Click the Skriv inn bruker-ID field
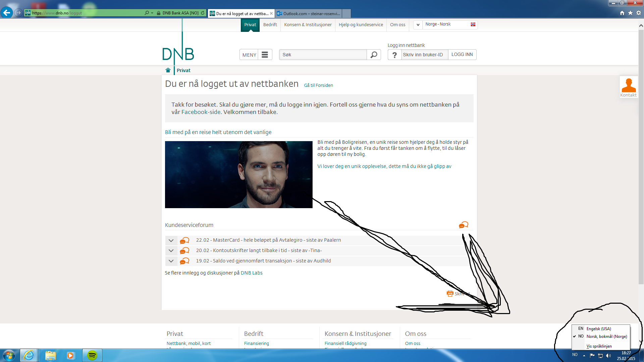Screen dimensions: 644x362 (x=425, y=55)
